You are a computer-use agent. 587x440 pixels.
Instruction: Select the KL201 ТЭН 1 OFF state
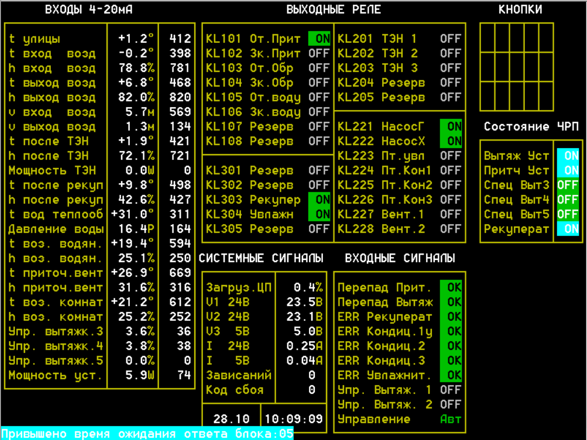pyautogui.click(x=451, y=39)
